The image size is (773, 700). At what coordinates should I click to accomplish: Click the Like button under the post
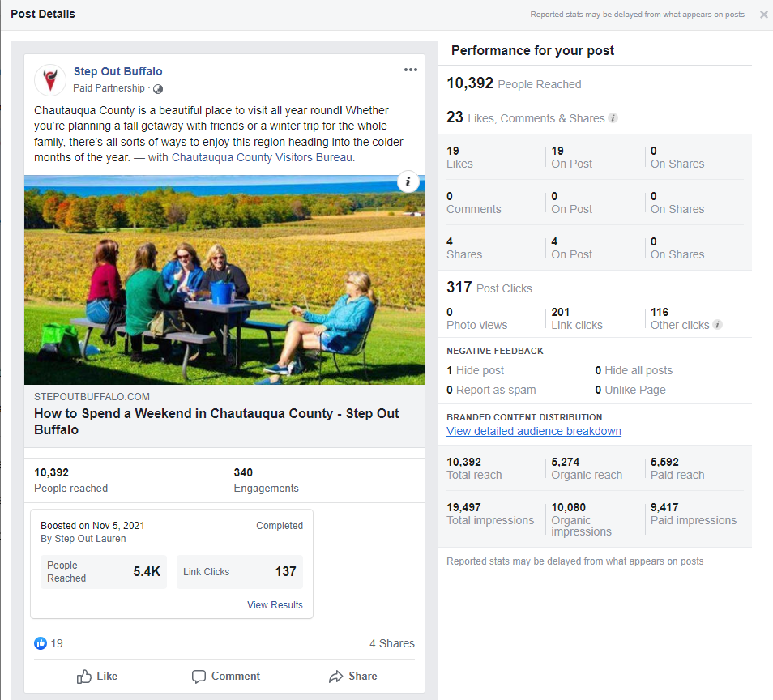[x=97, y=677]
